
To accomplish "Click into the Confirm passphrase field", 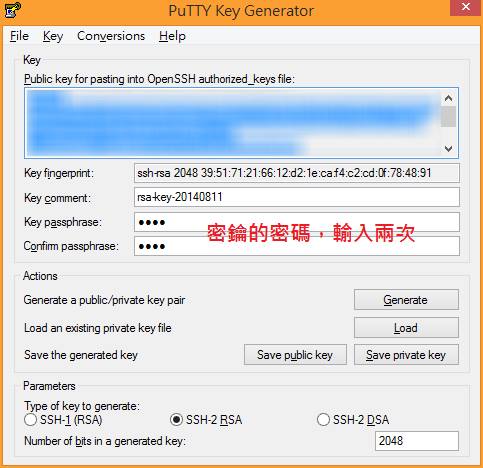I will (x=297, y=246).
